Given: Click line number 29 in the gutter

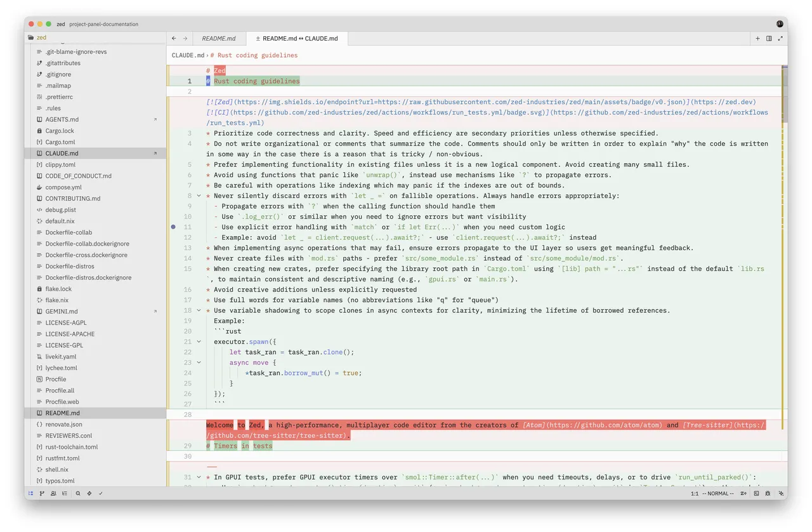Looking at the screenshot, I should click(187, 446).
